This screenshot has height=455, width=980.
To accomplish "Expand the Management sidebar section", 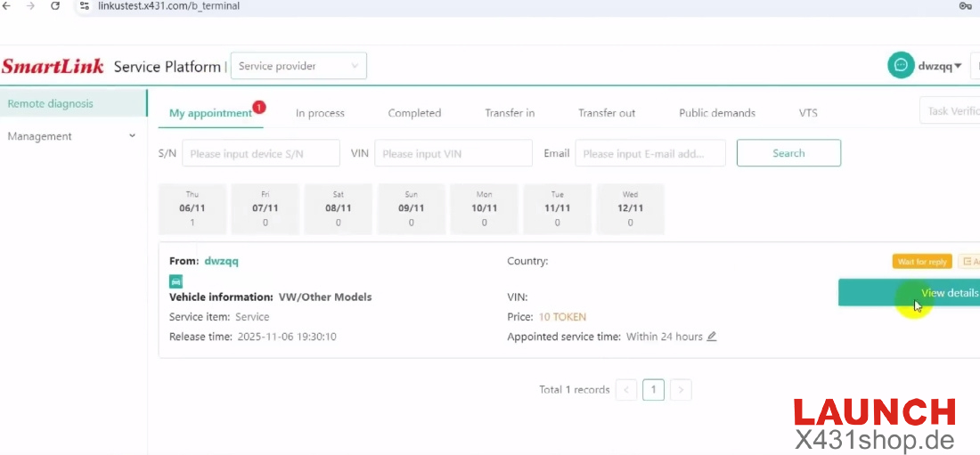I will (x=71, y=136).
